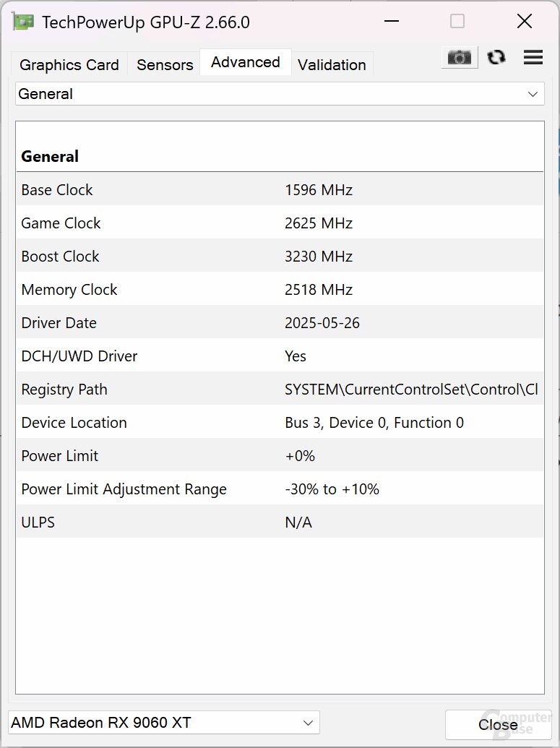
Task: Go to the Validation tab
Action: click(332, 64)
